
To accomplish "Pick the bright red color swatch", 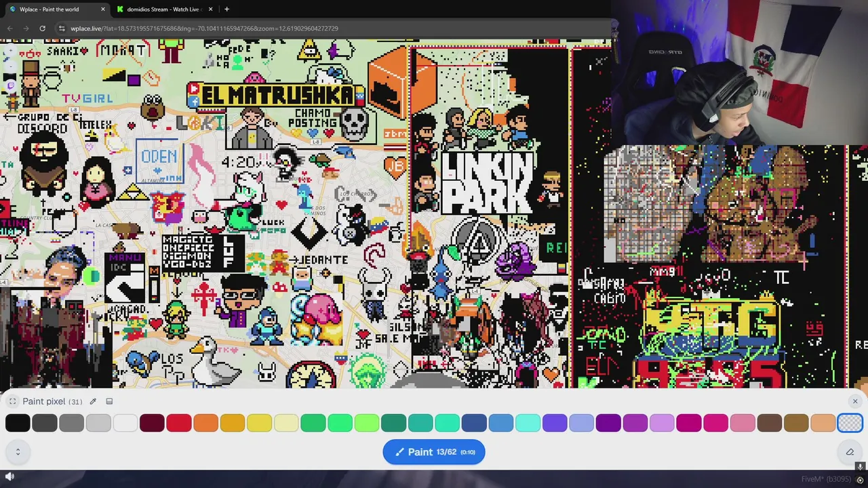I will pos(179,423).
